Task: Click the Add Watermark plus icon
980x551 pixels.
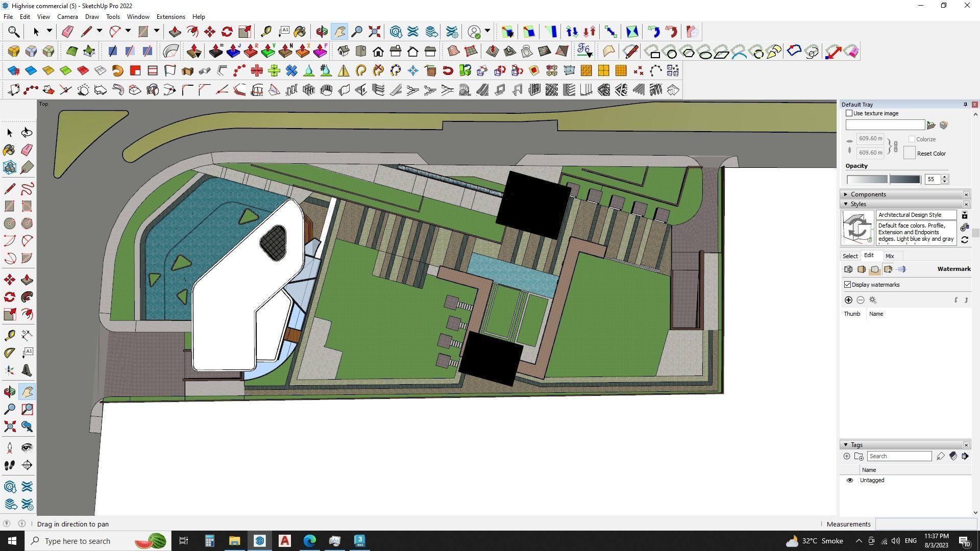Action: (848, 300)
